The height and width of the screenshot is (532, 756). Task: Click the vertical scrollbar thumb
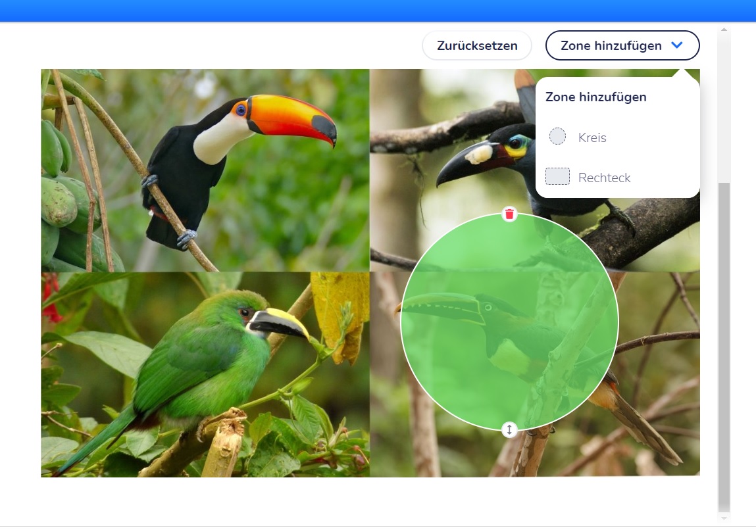click(x=724, y=342)
